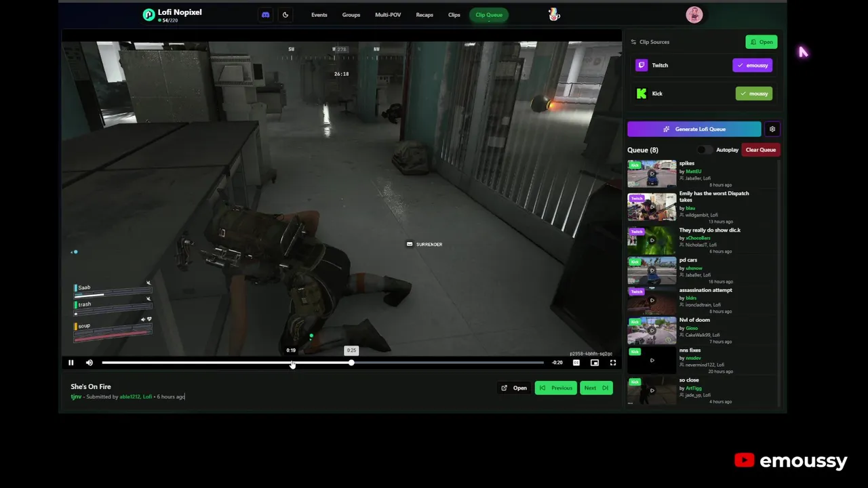
Task: Click the mascot icon in header
Action: tap(554, 14)
